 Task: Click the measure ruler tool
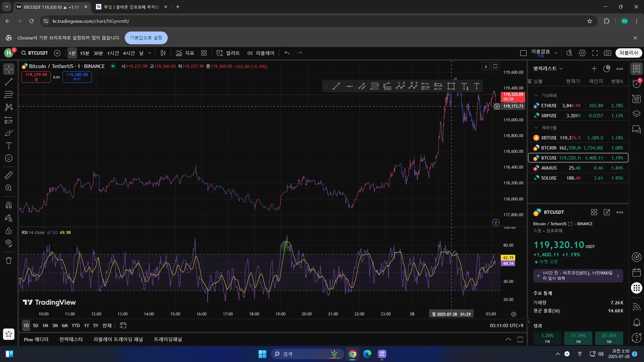tap(9, 175)
